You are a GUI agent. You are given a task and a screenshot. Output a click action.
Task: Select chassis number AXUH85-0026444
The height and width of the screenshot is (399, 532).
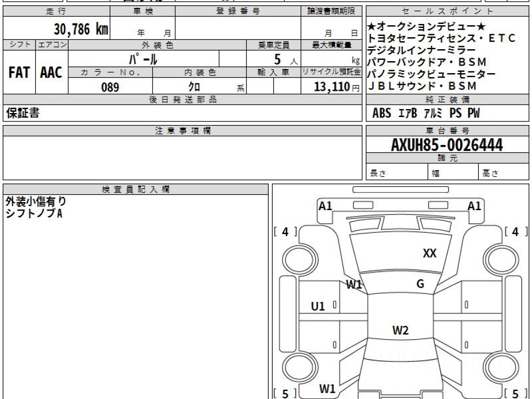coord(447,145)
